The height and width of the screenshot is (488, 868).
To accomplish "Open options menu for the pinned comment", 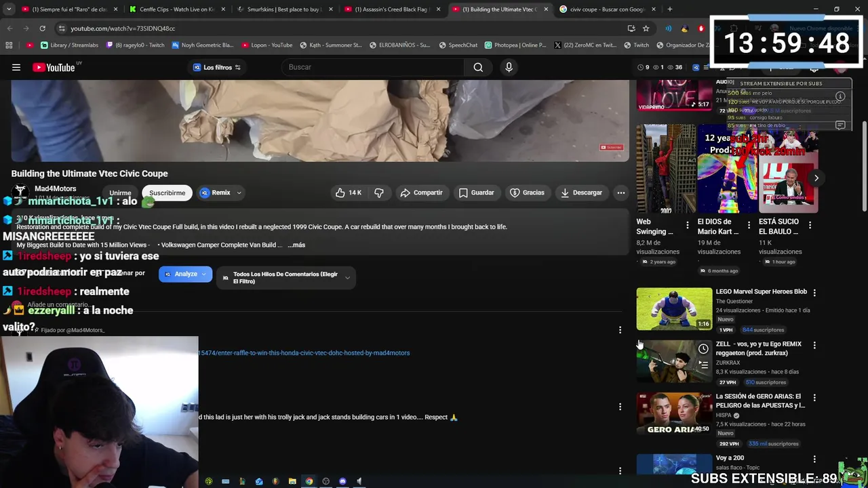I will point(620,330).
